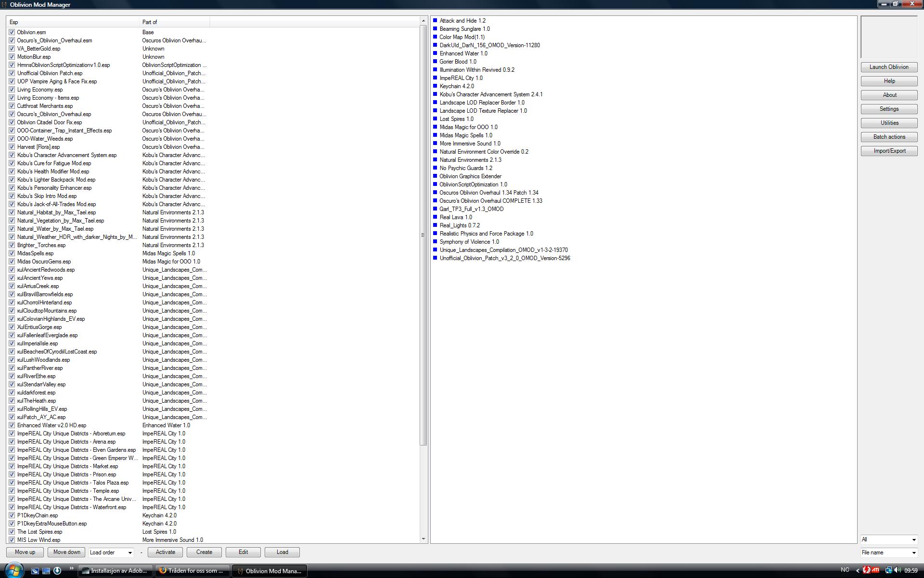Click Oblivion Mod Manager title bar icon
This screenshot has height=578, width=924.
pyautogui.click(x=4, y=4)
